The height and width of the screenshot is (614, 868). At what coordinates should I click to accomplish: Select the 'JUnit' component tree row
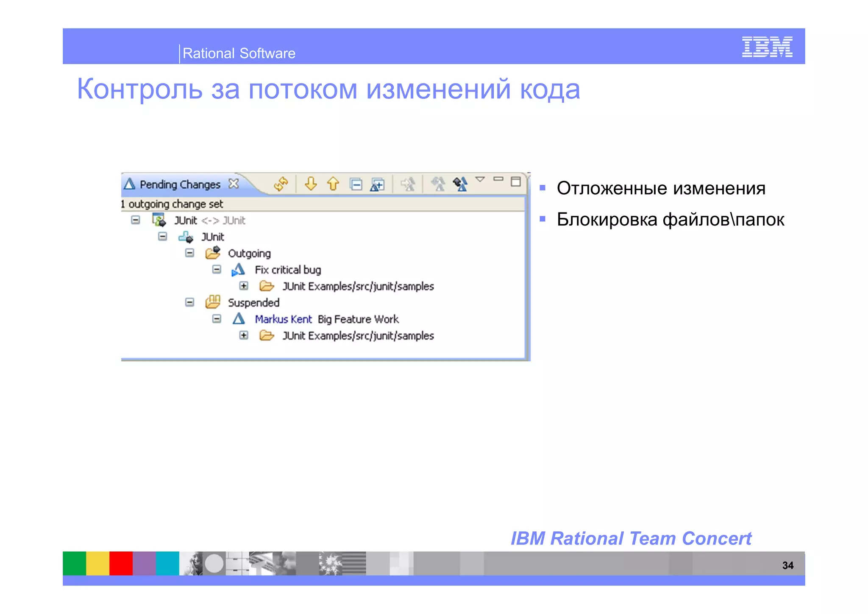point(213,237)
